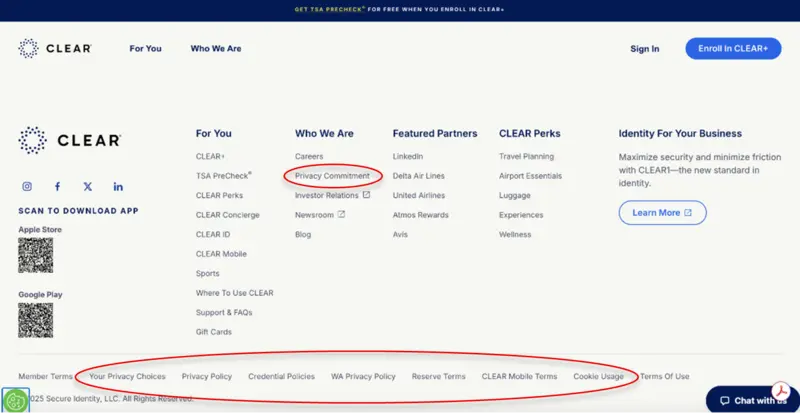This screenshot has height=415, width=800.
Task: Click the Sign In link
Action: [644, 49]
